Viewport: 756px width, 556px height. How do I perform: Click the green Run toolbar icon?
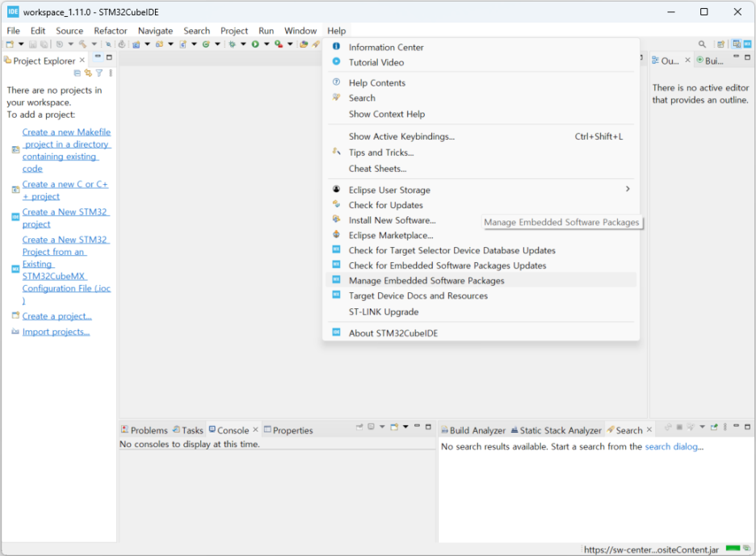[255, 44]
